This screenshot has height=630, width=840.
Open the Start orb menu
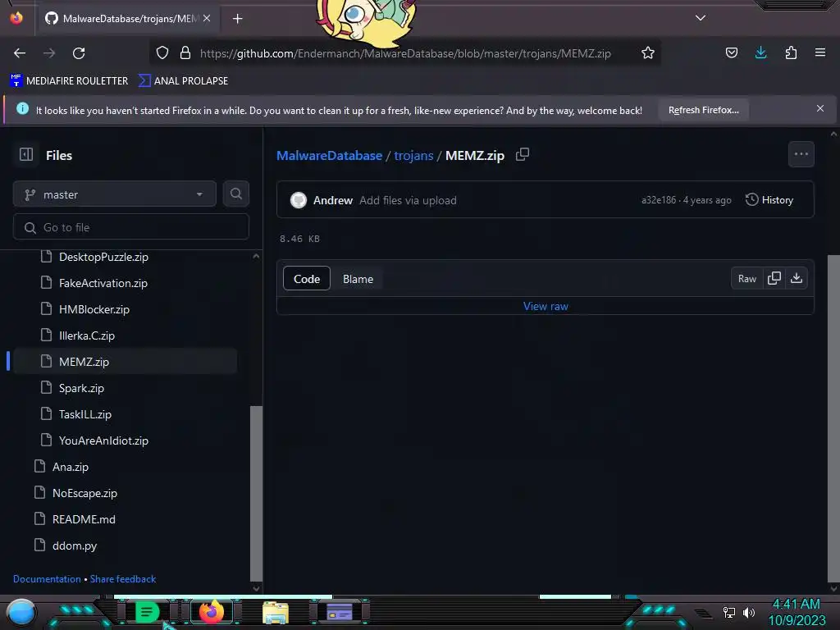coord(21,613)
